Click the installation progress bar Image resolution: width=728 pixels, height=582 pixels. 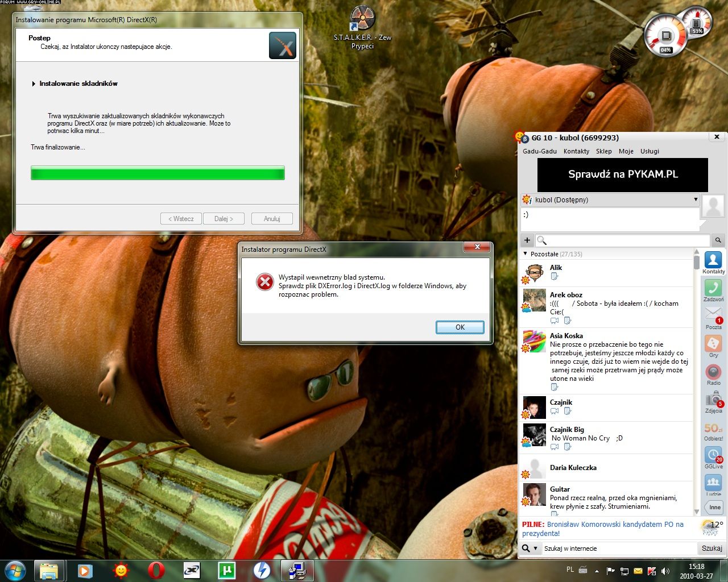pyautogui.click(x=158, y=173)
